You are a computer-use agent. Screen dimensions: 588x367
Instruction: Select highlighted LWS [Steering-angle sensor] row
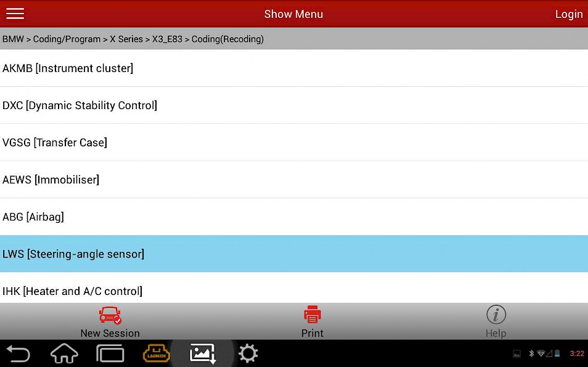coord(294,254)
